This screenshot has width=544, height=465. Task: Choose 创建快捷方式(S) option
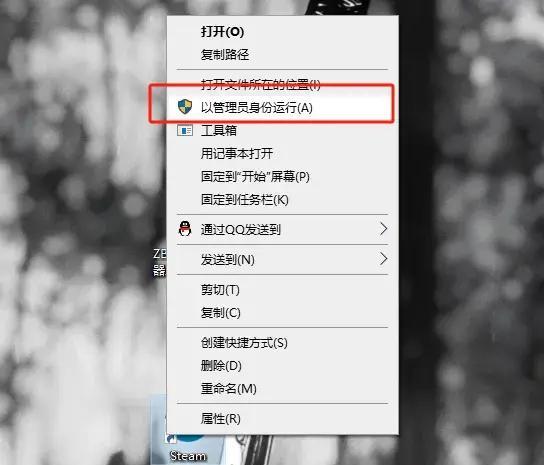point(282,343)
